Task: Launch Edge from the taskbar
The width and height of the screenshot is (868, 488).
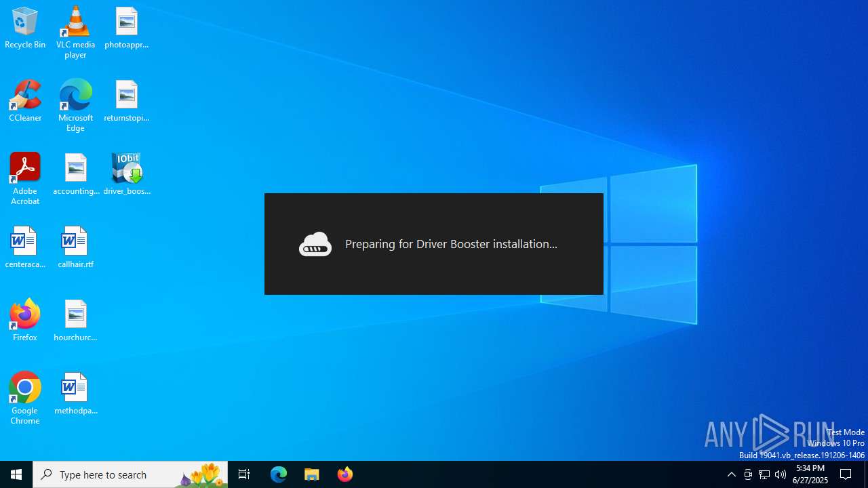Action: [279, 474]
